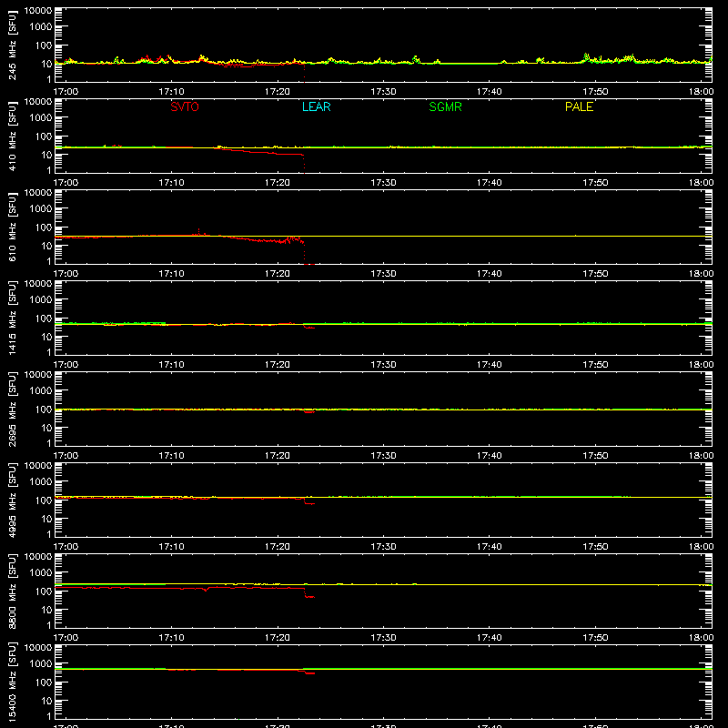The image size is (728, 728).
Task: Click 17:30 tick label under 410 MHz plot
Action: pyautogui.click(x=383, y=183)
